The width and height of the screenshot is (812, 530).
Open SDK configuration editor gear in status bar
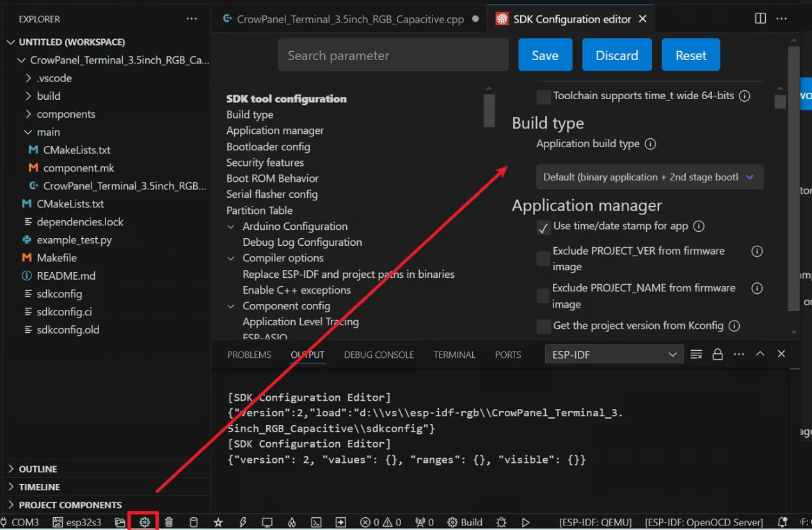[145, 522]
